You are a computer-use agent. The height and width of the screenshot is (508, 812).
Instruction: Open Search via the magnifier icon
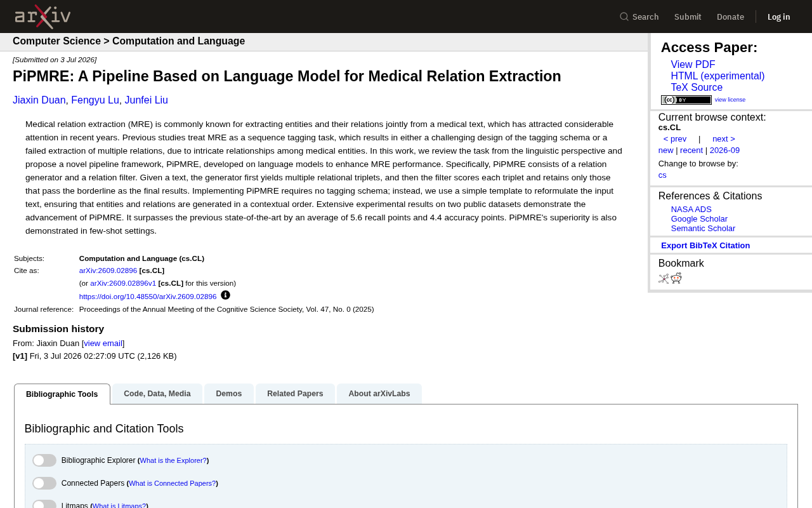click(x=624, y=17)
